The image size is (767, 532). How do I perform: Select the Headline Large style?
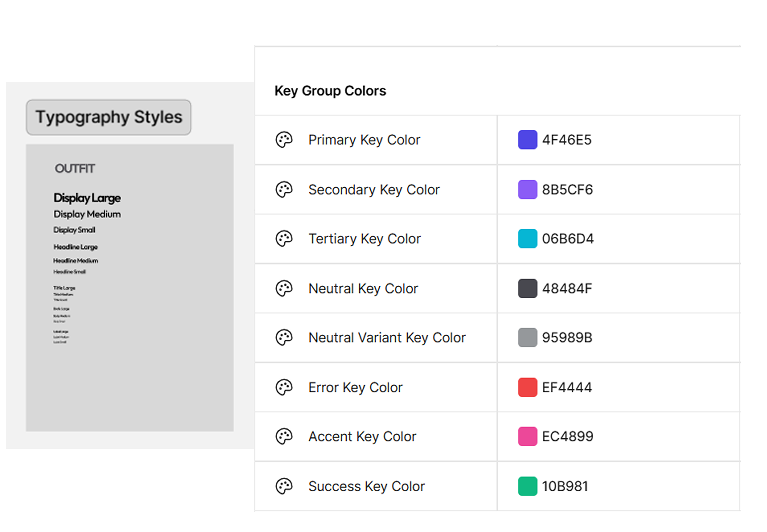click(x=75, y=247)
